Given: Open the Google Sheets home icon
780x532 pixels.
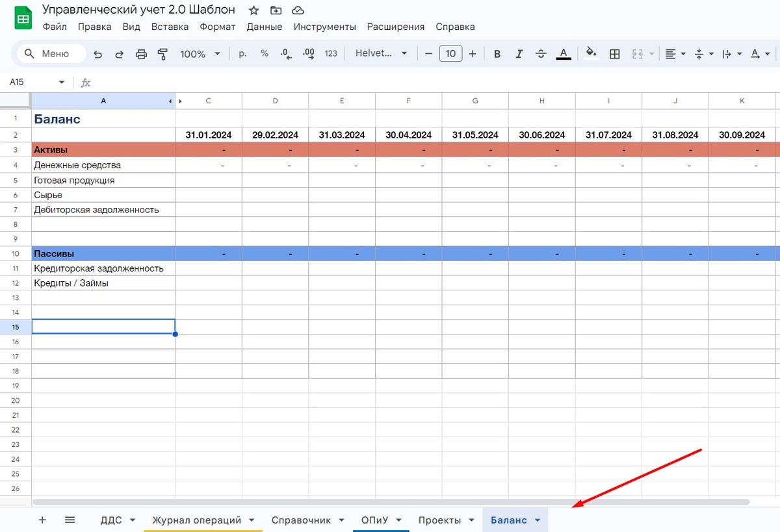Looking at the screenshot, I should [x=22, y=19].
